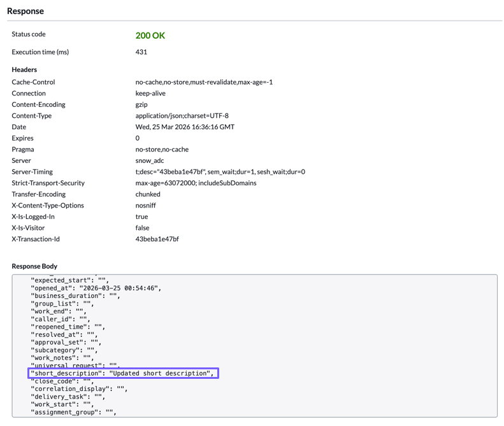Click the X-Is-Logged-In header name
504x426 pixels.
33,217
